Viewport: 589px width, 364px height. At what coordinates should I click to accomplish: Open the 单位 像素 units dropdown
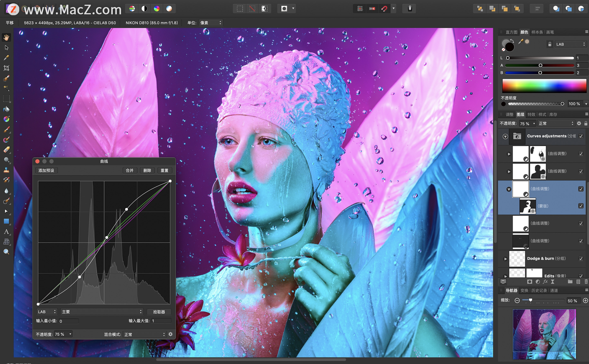pos(211,23)
